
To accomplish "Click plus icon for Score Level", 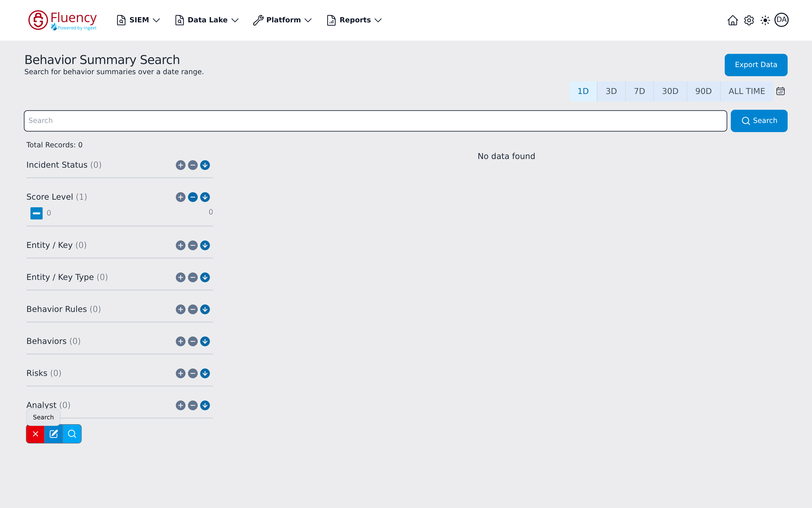I will coord(180,197).
